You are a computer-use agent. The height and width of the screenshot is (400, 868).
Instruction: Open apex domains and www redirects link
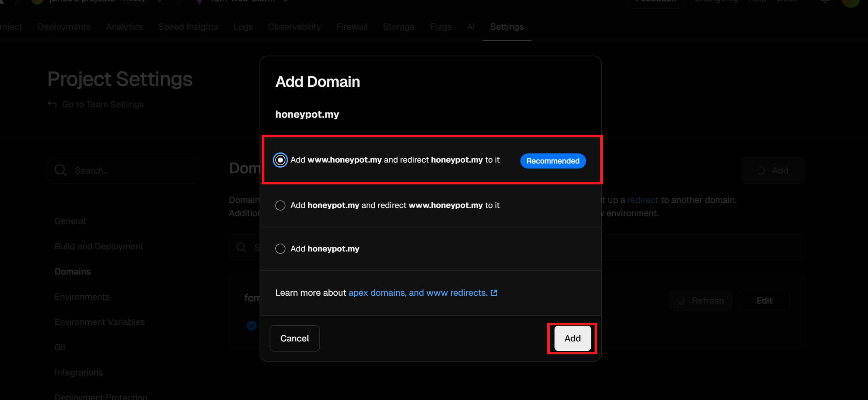coord(417,293)
